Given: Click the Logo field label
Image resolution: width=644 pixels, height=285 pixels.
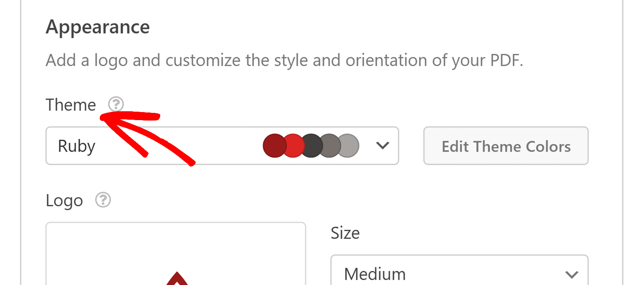Looking at the screenshot, I should (x=64, y=200).
